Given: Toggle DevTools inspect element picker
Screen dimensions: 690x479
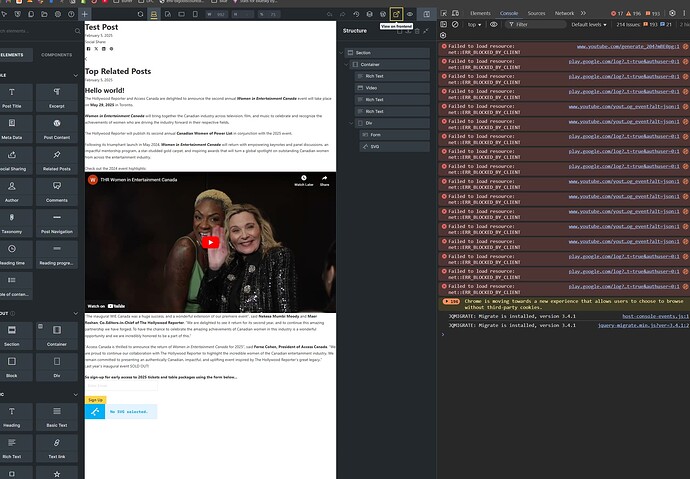Looking at the screenshot, I should (x=444, y=13).
